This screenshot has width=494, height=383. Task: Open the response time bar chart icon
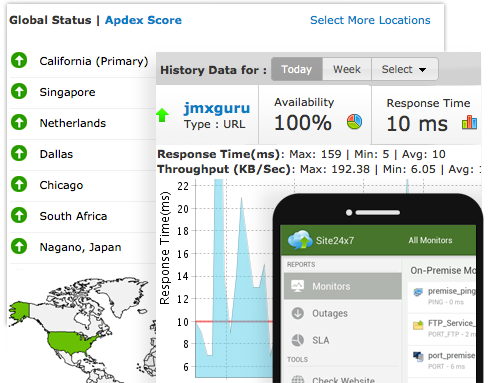tap(469, 122)
